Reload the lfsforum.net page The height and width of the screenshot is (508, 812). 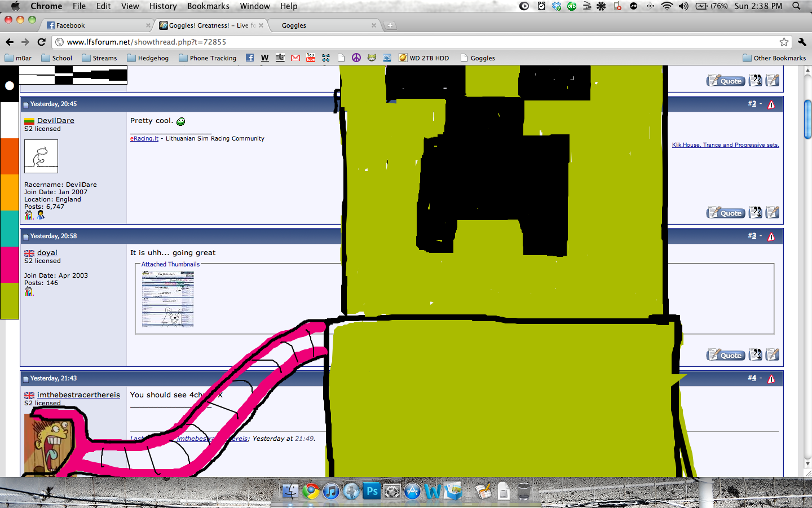[41, 42]
